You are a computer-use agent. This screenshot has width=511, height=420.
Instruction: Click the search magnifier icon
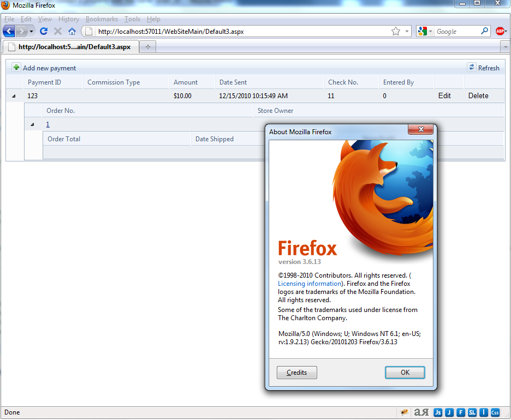[485, 31]
